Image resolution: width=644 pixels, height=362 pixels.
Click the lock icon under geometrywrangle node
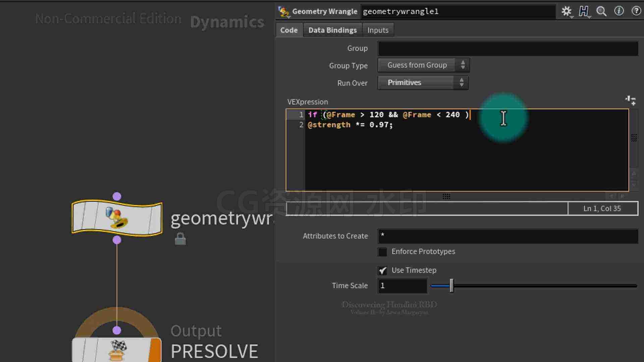180,239
